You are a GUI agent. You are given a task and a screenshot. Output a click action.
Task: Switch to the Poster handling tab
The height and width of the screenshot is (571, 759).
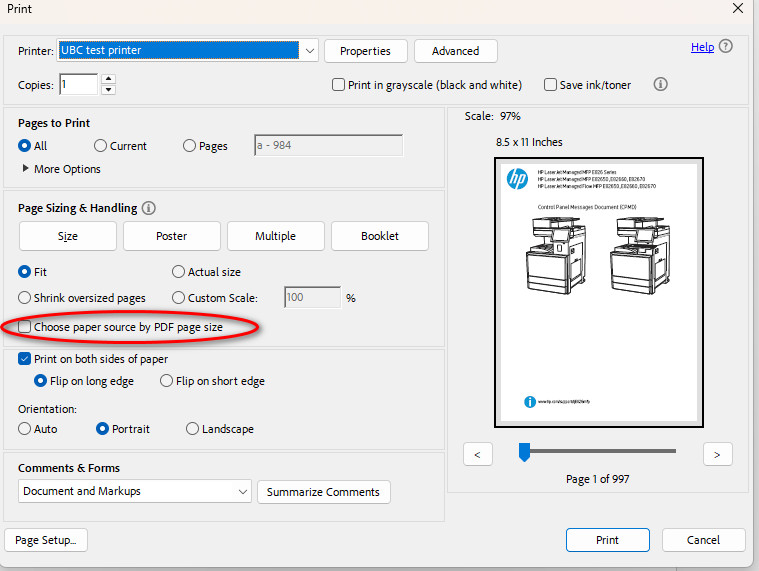(x=172, y=236)
